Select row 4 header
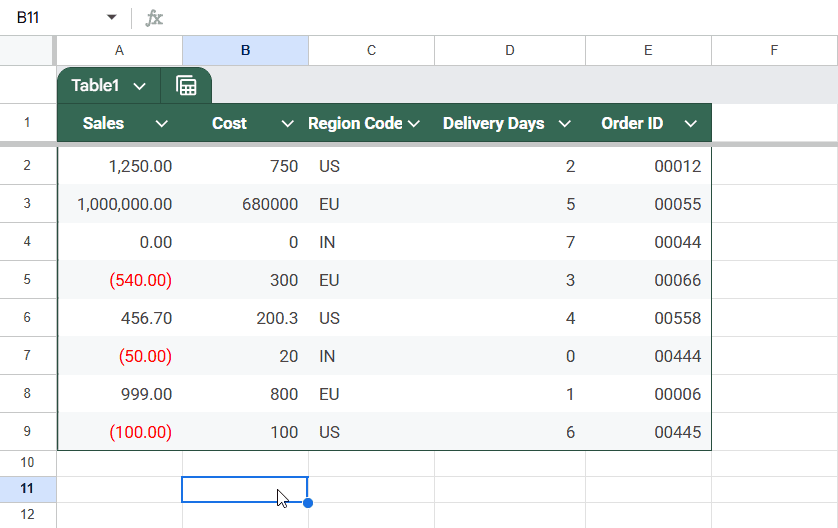The width and height of the screenshot is (838, 528). coord(27,242)
